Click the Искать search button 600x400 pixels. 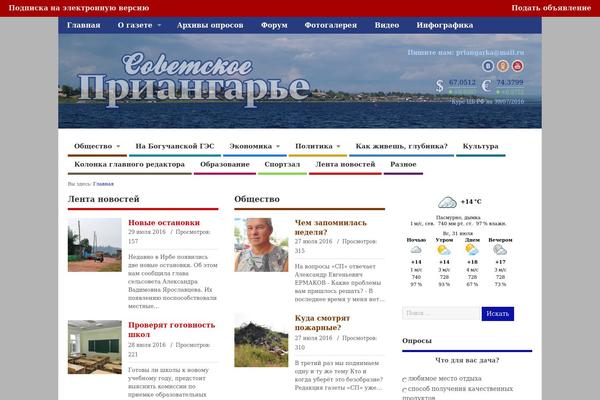click(x=497, y=314)
